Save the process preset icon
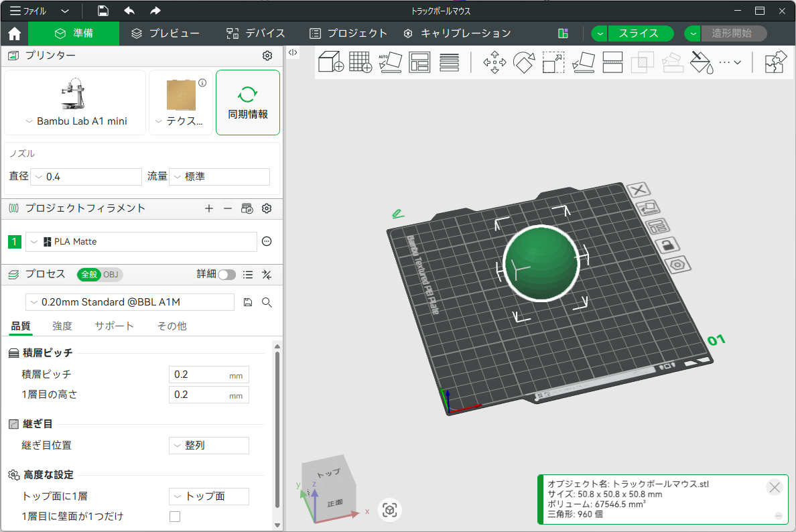This screenshot has height=532, width=796. coord(248,303)
